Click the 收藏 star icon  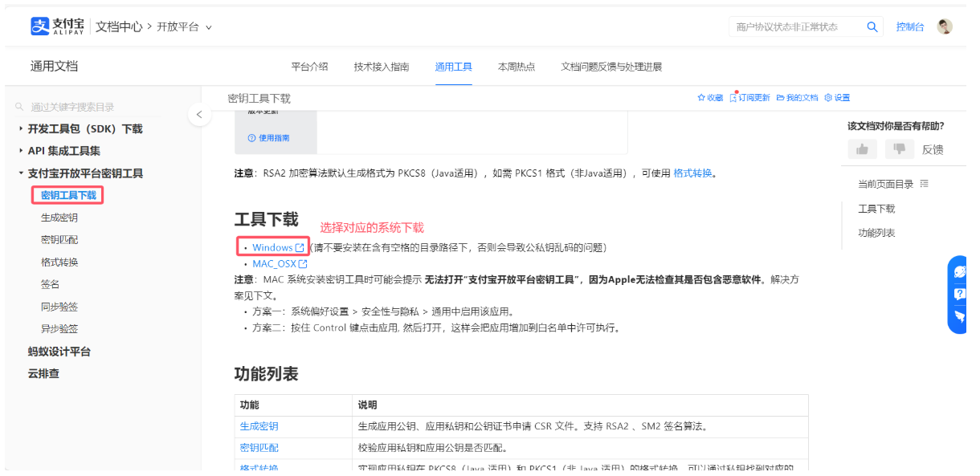[701, 98]
